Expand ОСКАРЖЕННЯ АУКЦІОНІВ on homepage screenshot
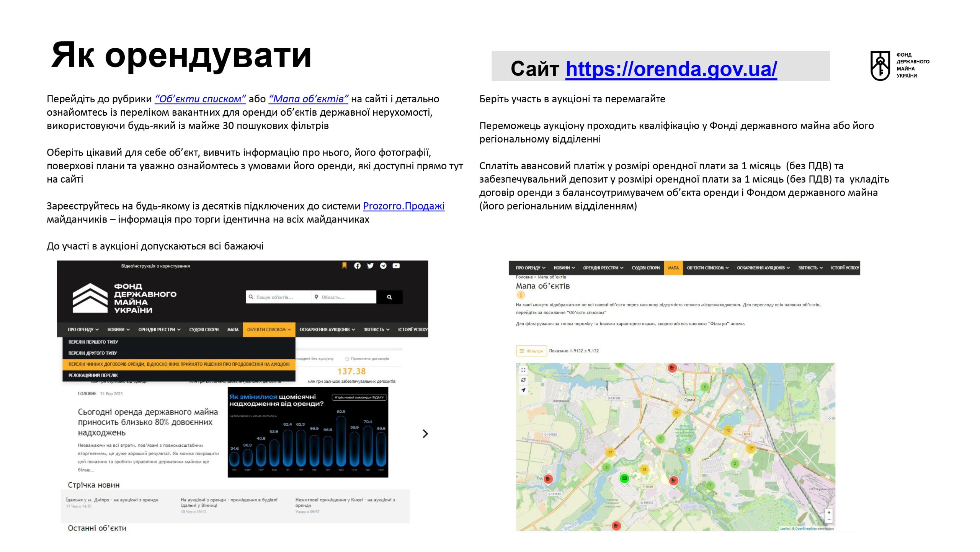Screen dimensions: 980x552 (x=327, y=329)
